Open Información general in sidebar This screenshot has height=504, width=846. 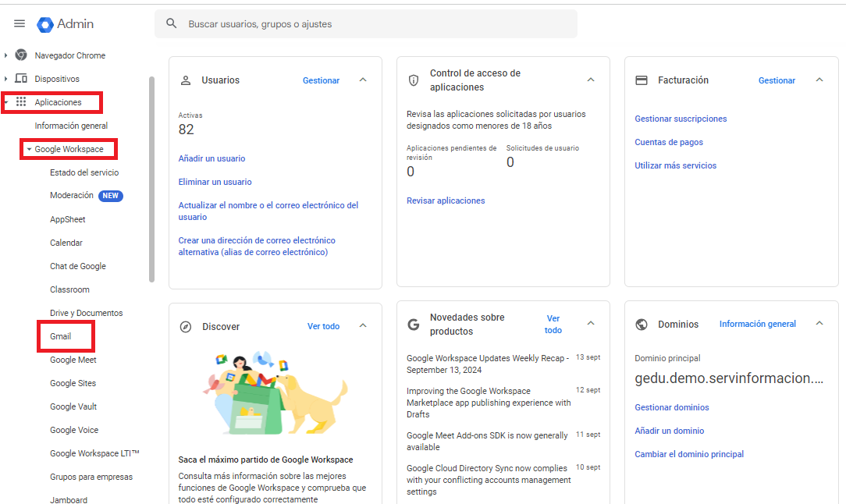coord(71,126)
